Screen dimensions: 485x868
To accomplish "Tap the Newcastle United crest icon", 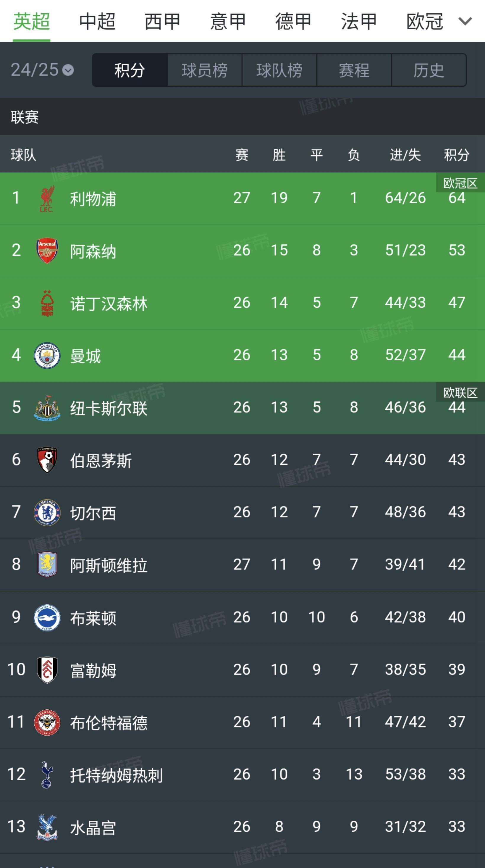I will [x=47, y=408].
